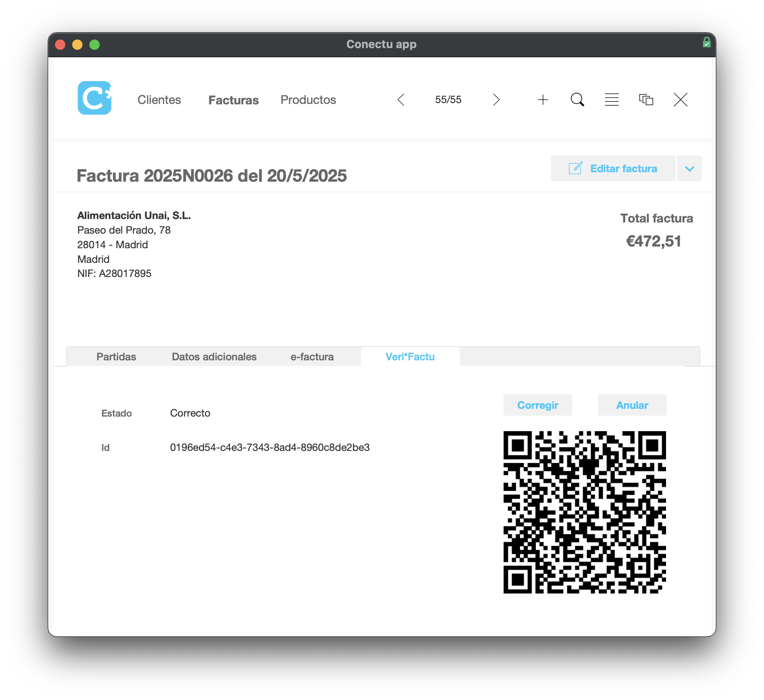Viewport: 764px width, 700px height.
Task: Click the green zoom window button
Action: [x=95, y=45]
